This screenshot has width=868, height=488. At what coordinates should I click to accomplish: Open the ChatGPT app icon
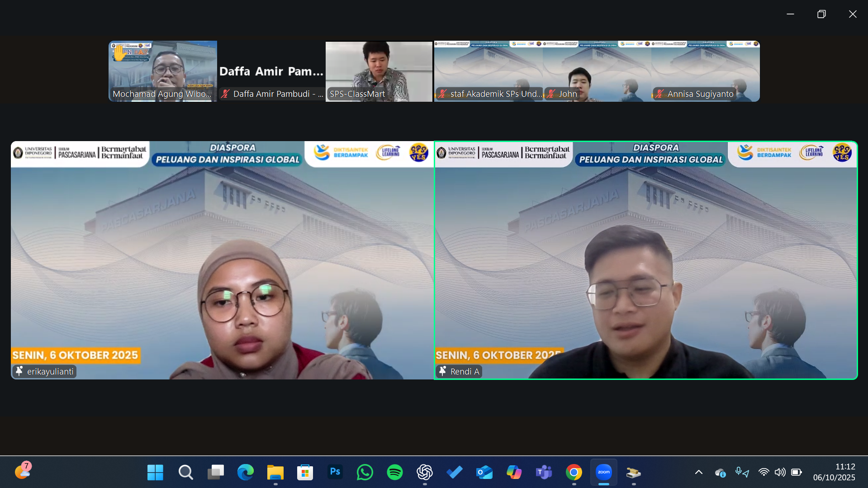click(424, 472)
